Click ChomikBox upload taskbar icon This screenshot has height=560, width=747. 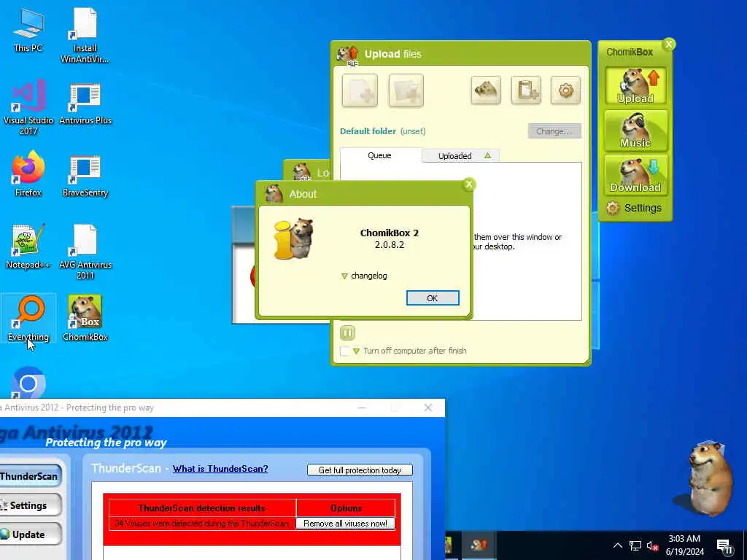pyautogui.click(x=479, y=545)
